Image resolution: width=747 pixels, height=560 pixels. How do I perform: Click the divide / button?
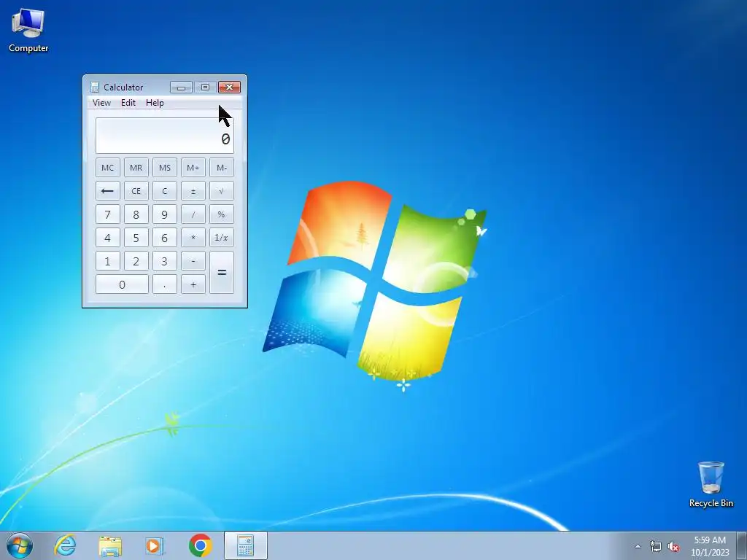coord(193,214)
